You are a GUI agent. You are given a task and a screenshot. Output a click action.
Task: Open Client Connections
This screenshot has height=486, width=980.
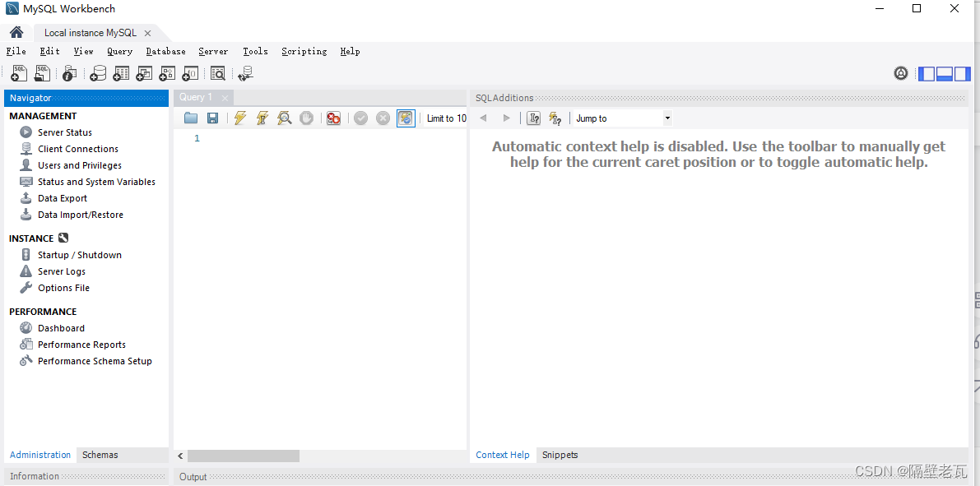78,149
